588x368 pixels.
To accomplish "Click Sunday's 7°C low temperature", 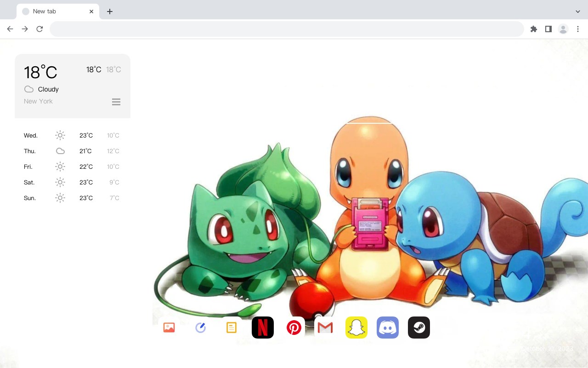I will click(x=114, y=198).
